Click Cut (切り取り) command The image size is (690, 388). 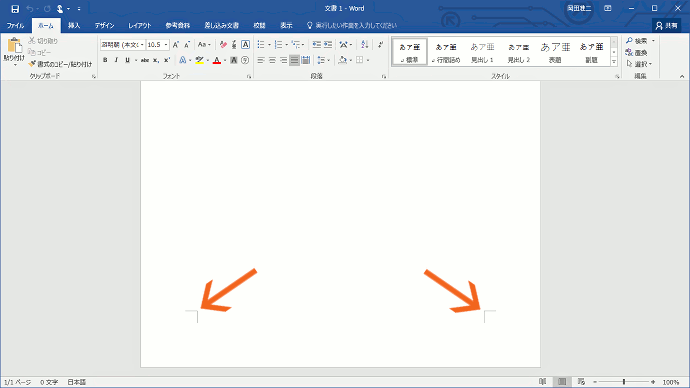(43, 41)
